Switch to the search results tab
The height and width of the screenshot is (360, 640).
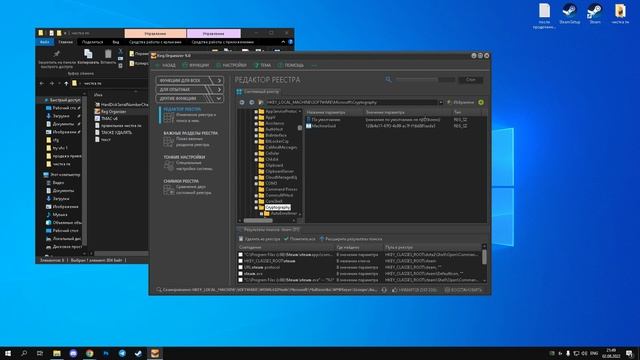point(269,229)
